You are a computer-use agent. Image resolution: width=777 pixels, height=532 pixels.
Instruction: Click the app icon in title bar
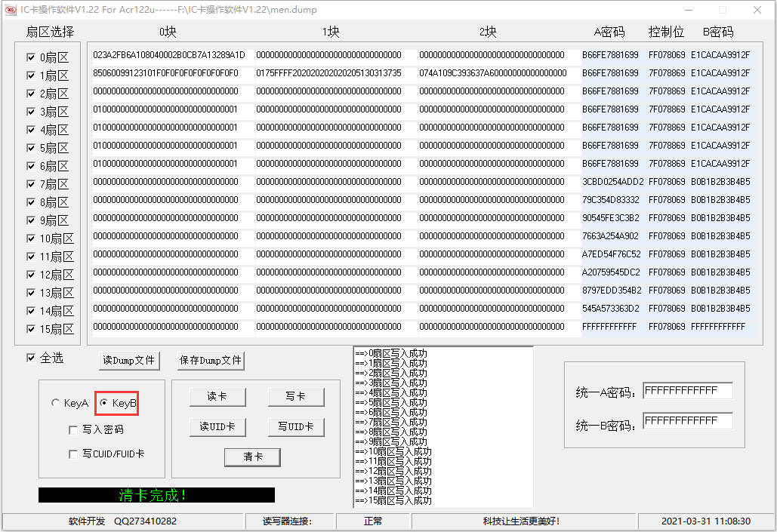pyautogui.click(x=11, y=9)
